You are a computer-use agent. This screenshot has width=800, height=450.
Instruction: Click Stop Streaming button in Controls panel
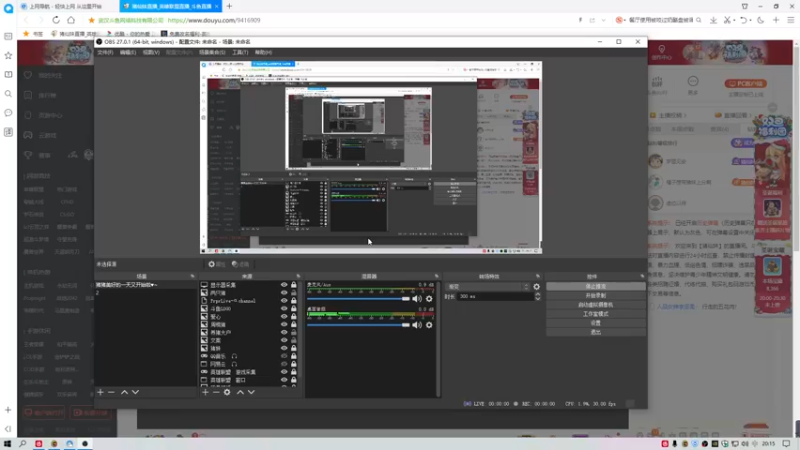tap(595, 286)
